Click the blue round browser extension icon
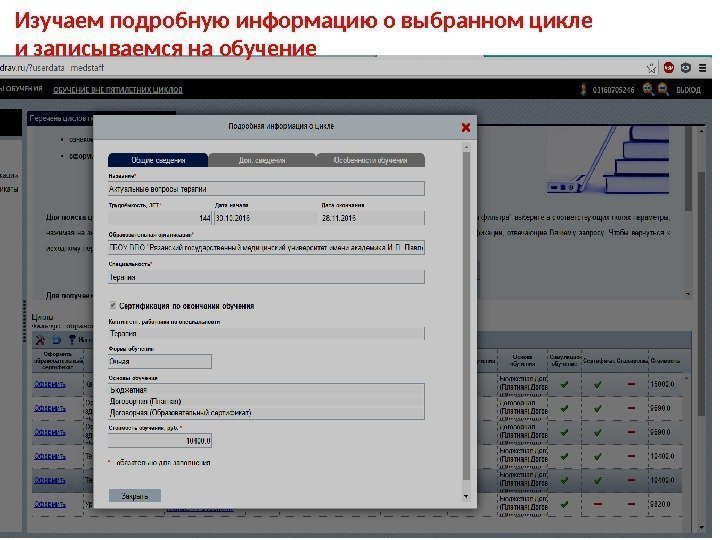 coord(686,68)
